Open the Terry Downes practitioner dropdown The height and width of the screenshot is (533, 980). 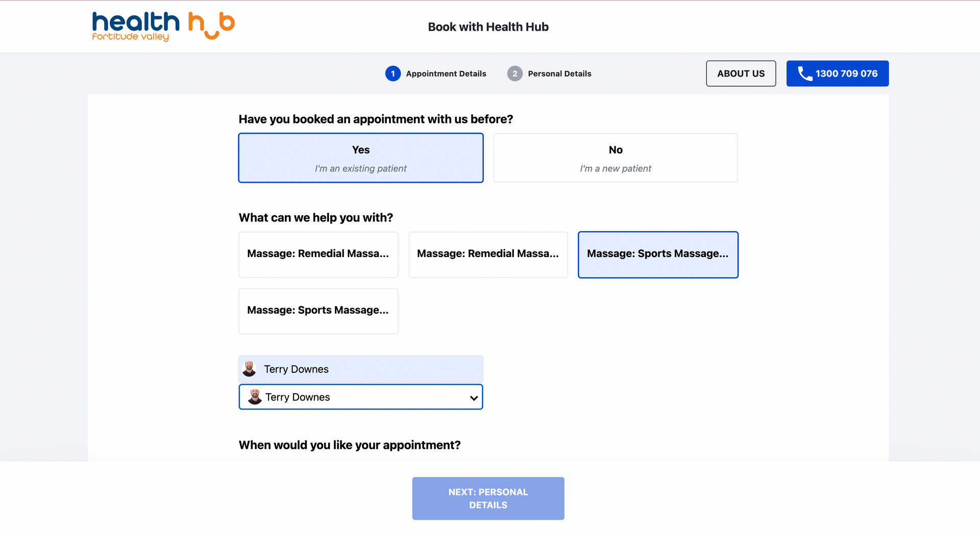tap(361, 397)
